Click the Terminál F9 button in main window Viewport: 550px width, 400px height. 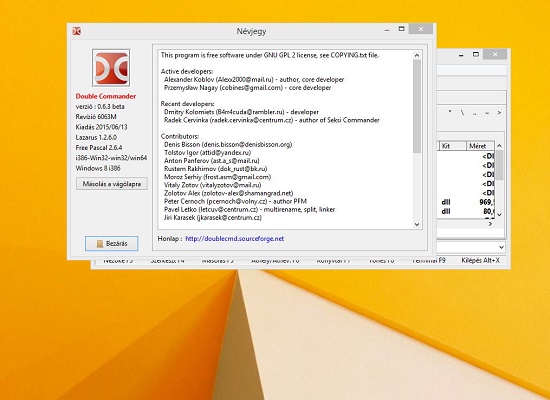click(429, 261)
